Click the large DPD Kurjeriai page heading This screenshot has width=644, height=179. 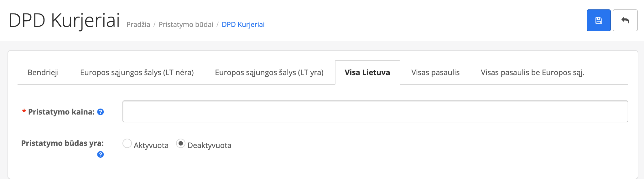click(64, 21)
